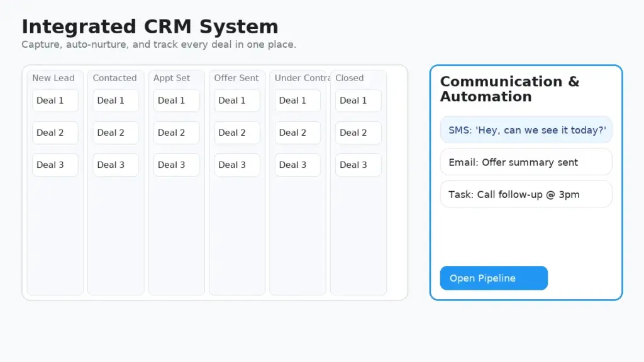Click the Closed column header

(350, 78)
